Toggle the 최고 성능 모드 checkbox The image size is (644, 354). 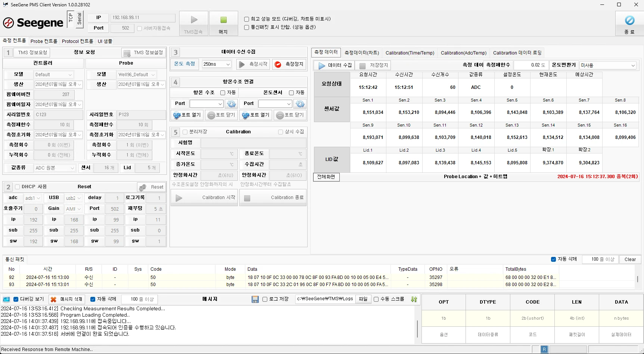click(x=246, y=19)
